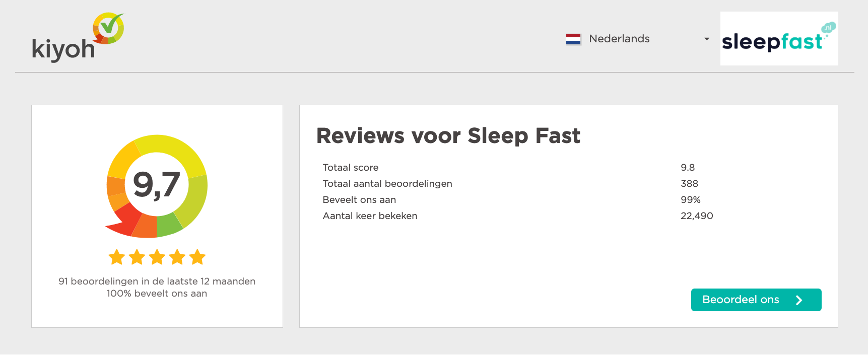Click the 99% recommendation value

pyautogui.click(x=690, y=199)
